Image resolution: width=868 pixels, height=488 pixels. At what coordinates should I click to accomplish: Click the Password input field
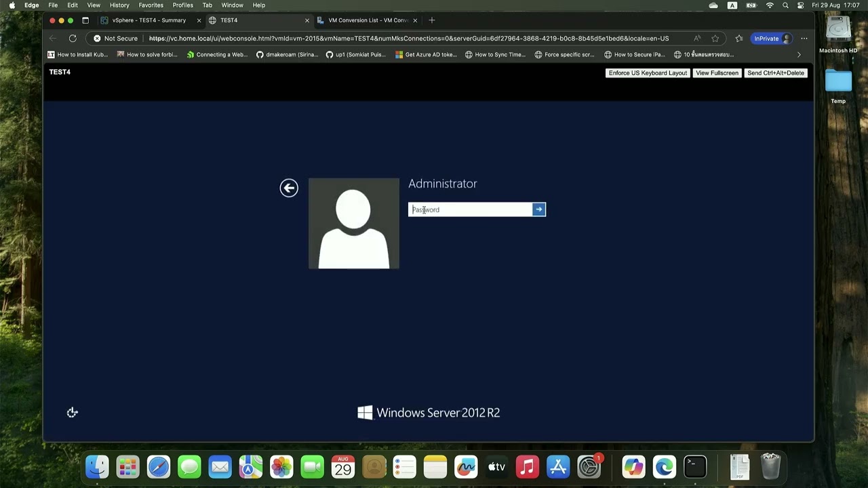coord(471,209)
